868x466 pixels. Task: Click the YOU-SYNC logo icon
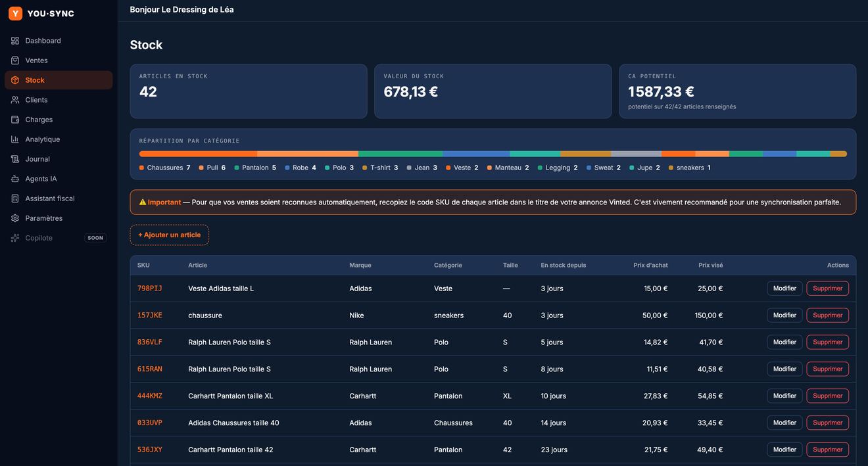(x=15, y=13)
